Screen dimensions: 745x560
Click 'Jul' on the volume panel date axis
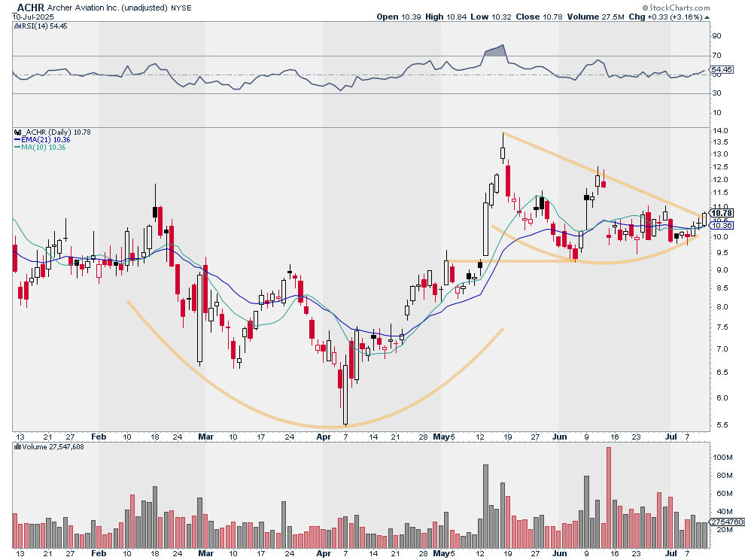pos(671,553)
